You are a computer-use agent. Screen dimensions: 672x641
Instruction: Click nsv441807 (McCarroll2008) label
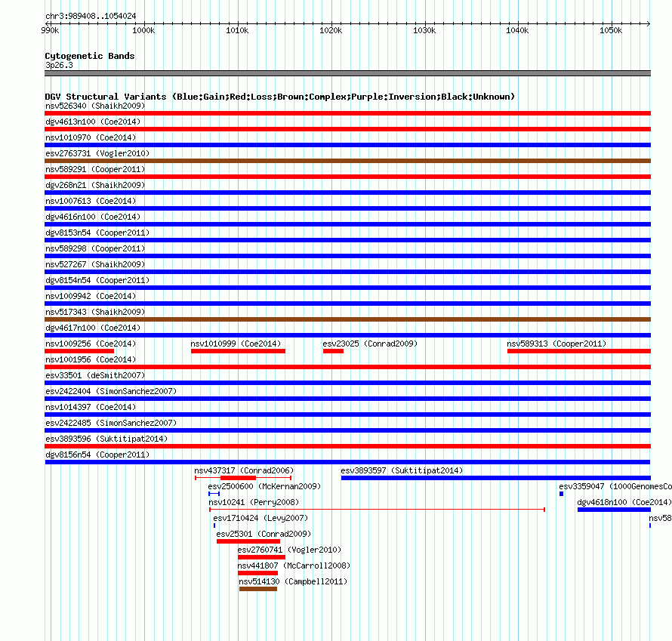tap(294, 565)
